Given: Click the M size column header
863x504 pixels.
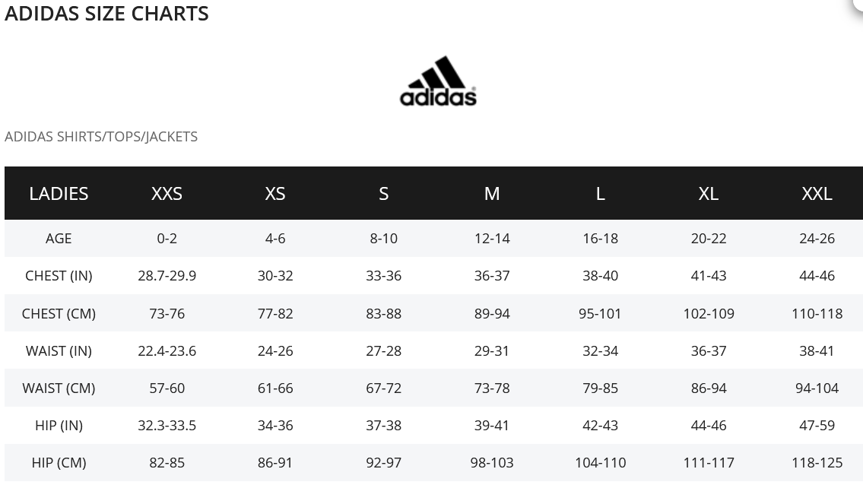Looking at the screenshot, I should click(x=492, y=194).
